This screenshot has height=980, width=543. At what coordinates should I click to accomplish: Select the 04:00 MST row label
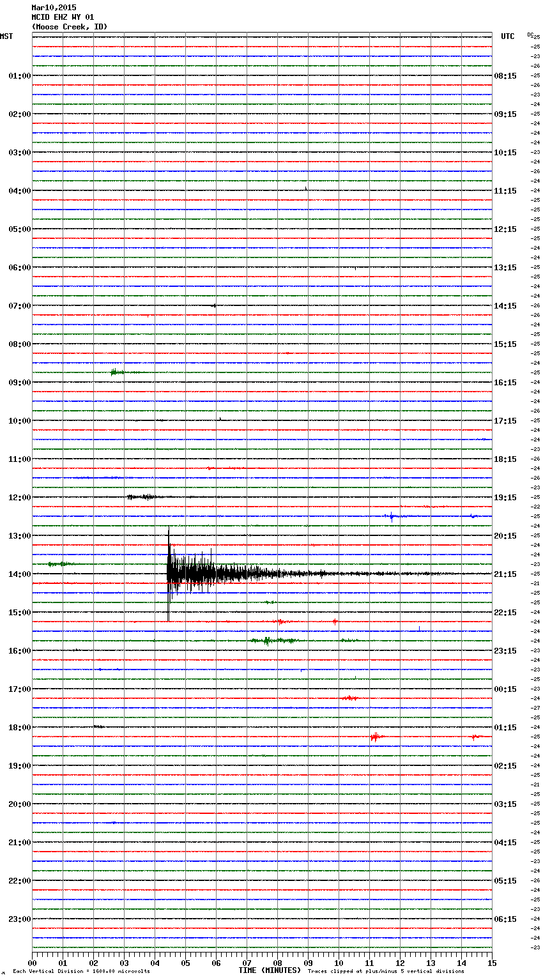[19, 191]
